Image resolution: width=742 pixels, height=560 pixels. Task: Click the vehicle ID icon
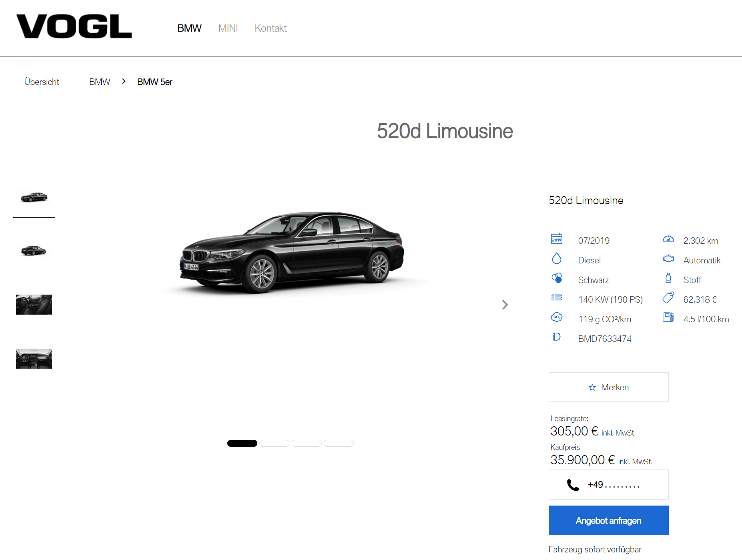point(557,337)
